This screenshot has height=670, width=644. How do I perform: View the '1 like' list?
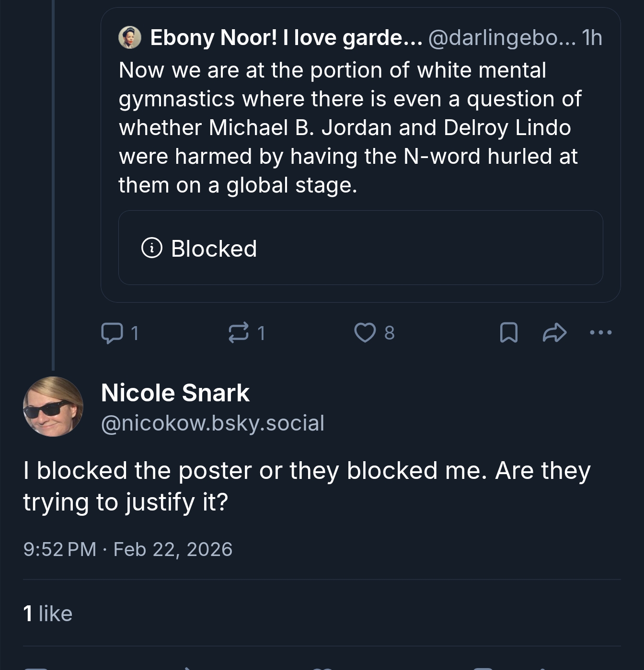[x=48, y=613]
